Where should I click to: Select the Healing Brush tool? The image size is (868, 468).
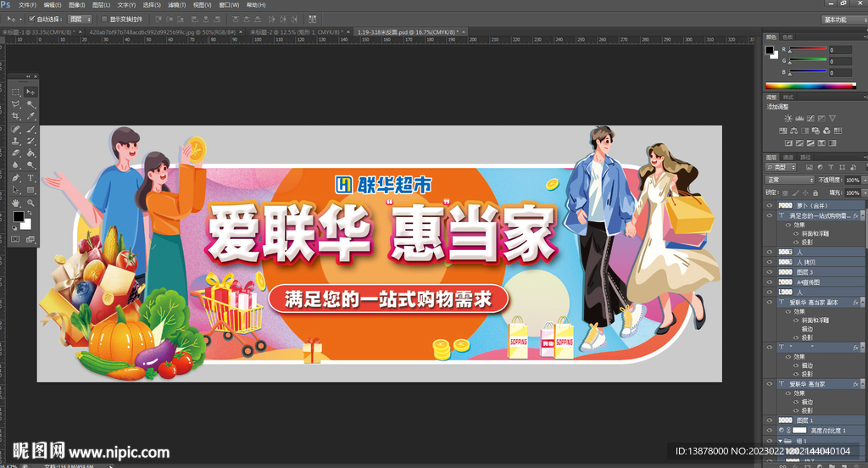15,129
